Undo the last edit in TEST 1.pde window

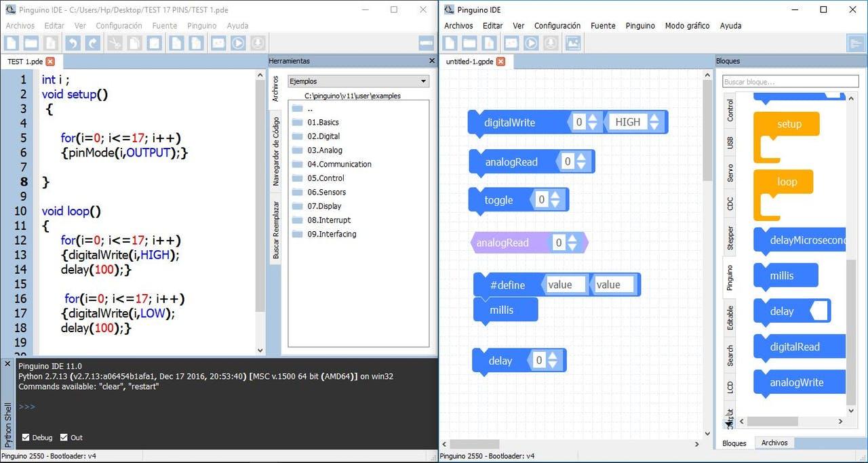(x=73, y=43)
